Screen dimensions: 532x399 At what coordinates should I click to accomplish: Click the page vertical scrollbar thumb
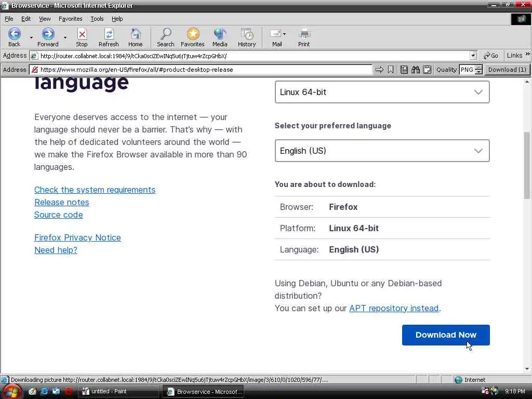pyautogui.click(x=527, y=165)
